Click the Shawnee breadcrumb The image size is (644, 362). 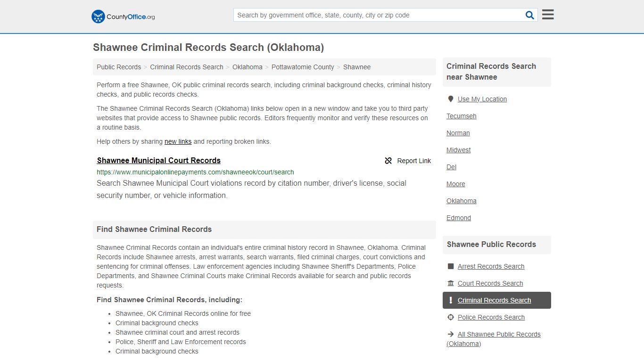[357, 67]
